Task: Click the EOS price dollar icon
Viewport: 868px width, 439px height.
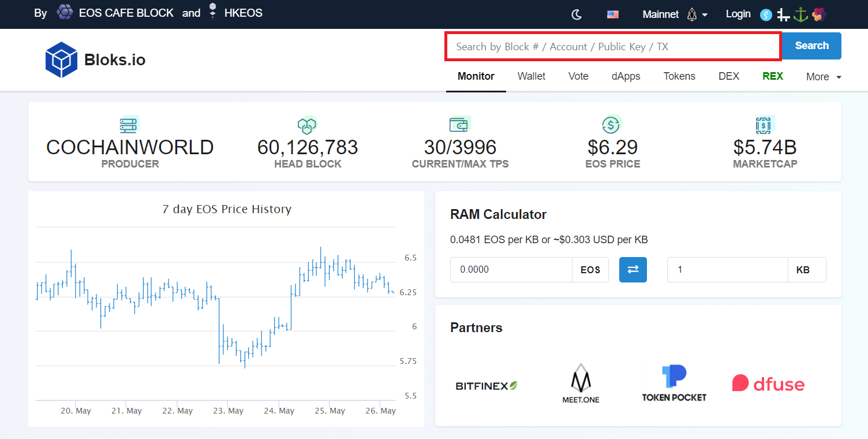Action: pyautogui.click(x=612, y=125)
